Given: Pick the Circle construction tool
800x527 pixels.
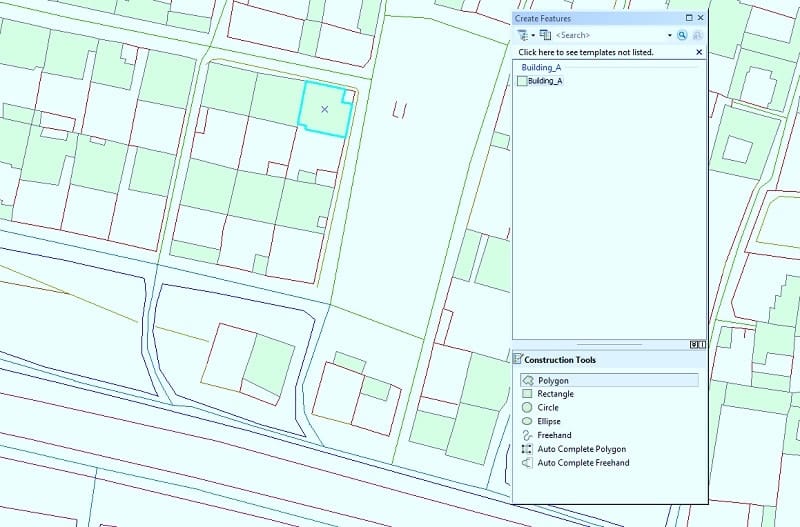Looking at the screenshot, I should 548,408.
